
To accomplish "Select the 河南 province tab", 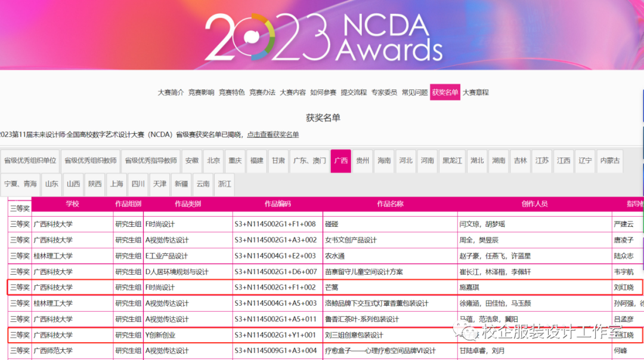I will (x=427, y=161).
